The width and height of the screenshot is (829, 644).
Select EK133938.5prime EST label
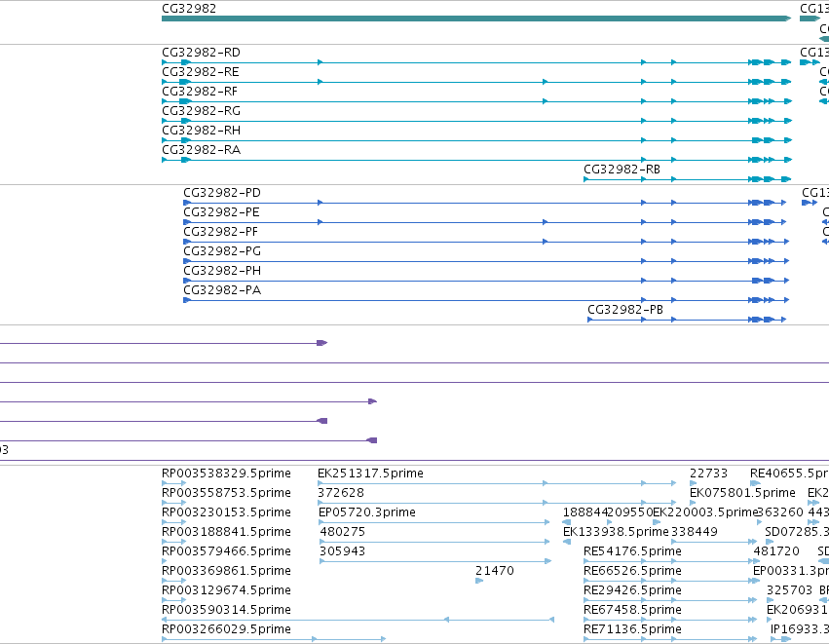(616, 532)
